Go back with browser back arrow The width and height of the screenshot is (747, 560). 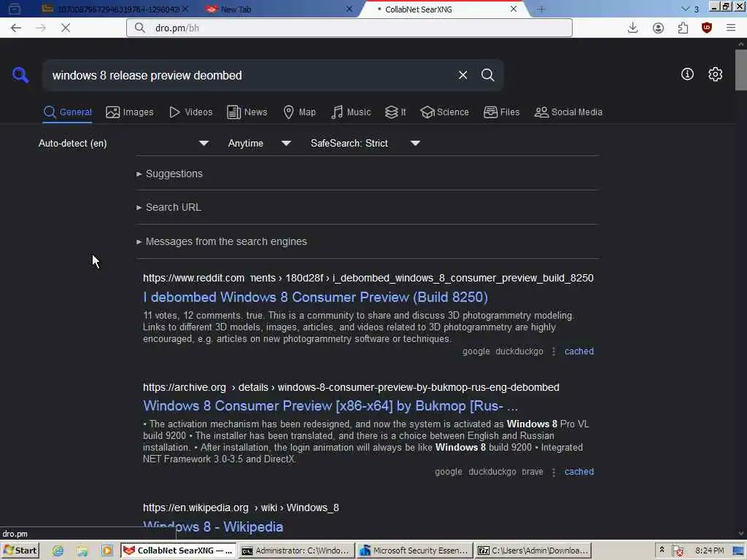pyautogui.click(x=16, y=28)
